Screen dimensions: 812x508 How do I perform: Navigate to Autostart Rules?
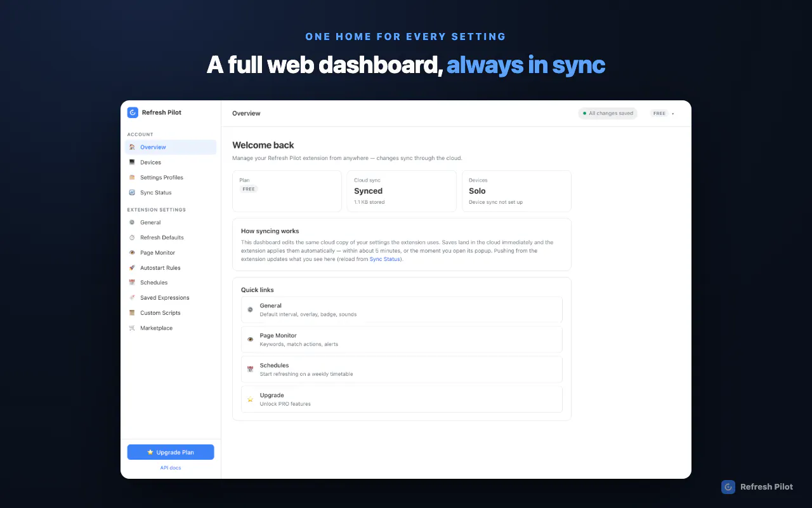coord(171,268)
